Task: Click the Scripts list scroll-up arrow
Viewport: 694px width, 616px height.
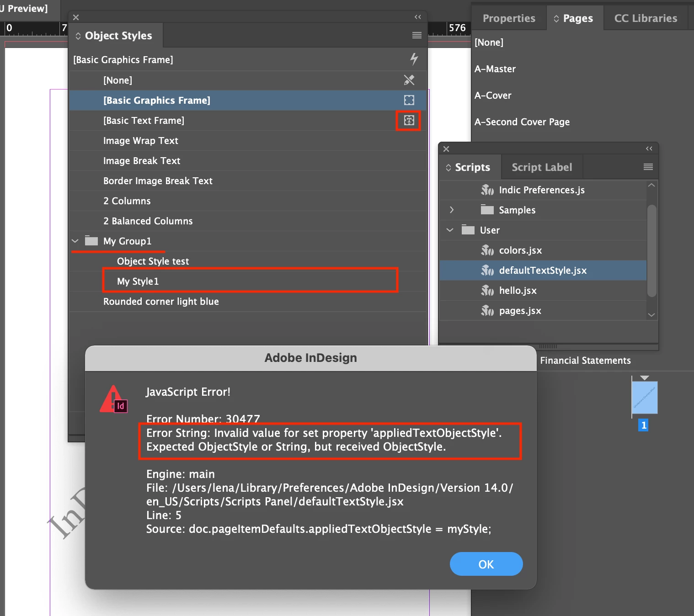Action: 651,185
